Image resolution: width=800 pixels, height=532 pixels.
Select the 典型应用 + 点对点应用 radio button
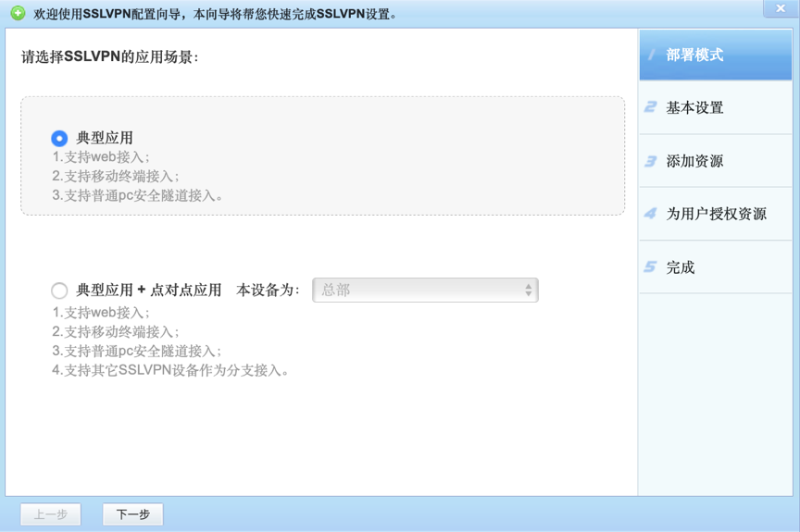(x=59, y=291)
